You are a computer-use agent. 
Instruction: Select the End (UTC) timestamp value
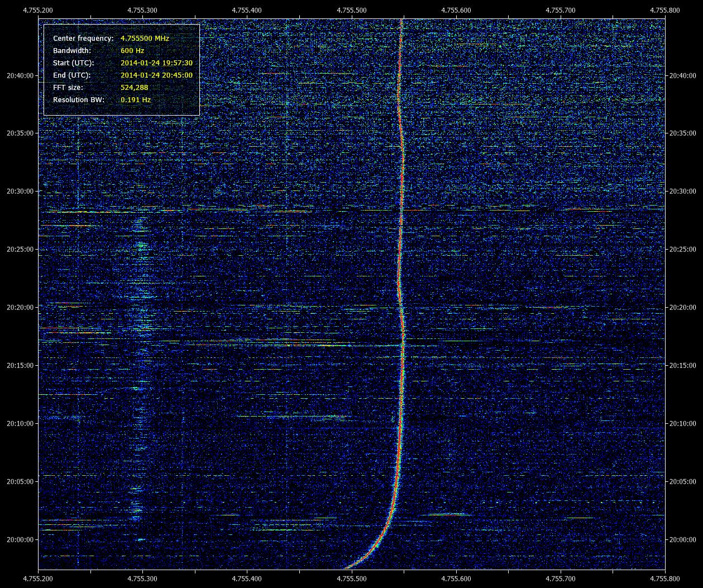tap(156, 75)
